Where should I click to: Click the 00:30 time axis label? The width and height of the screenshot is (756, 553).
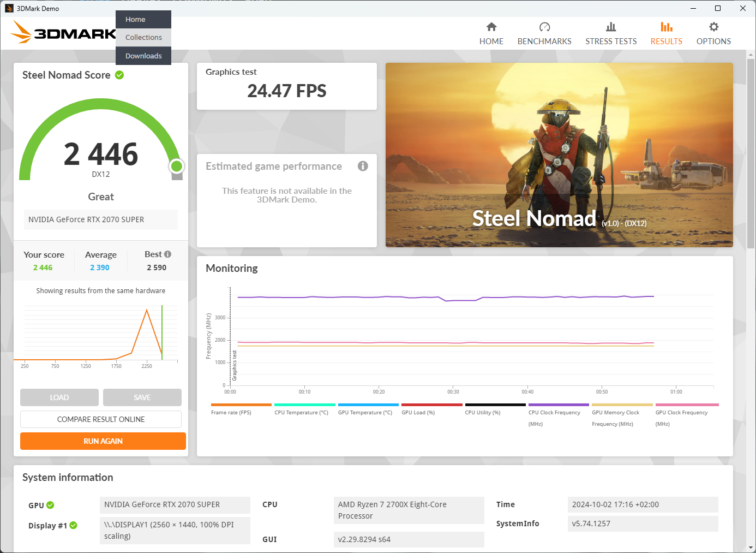coord(453,391)
